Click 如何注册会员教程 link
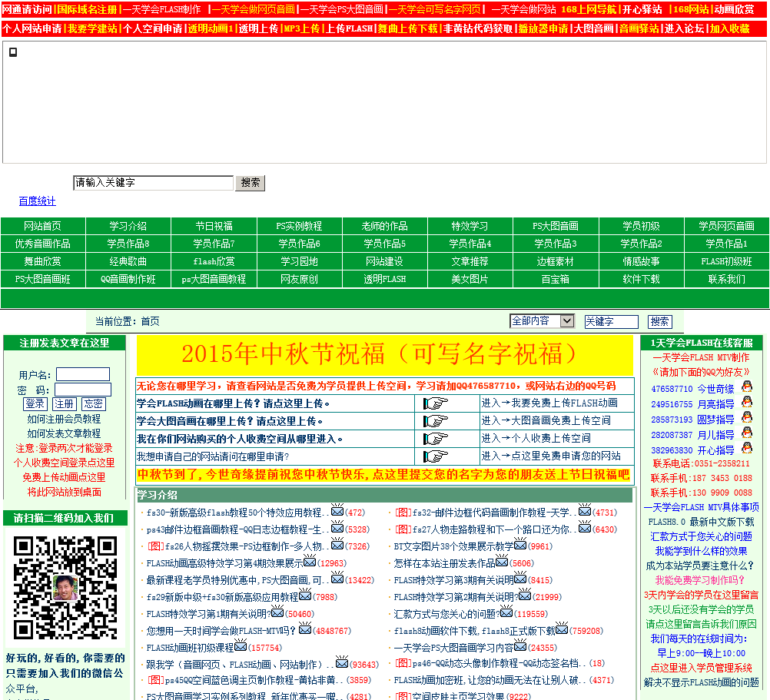 (64, 419)
